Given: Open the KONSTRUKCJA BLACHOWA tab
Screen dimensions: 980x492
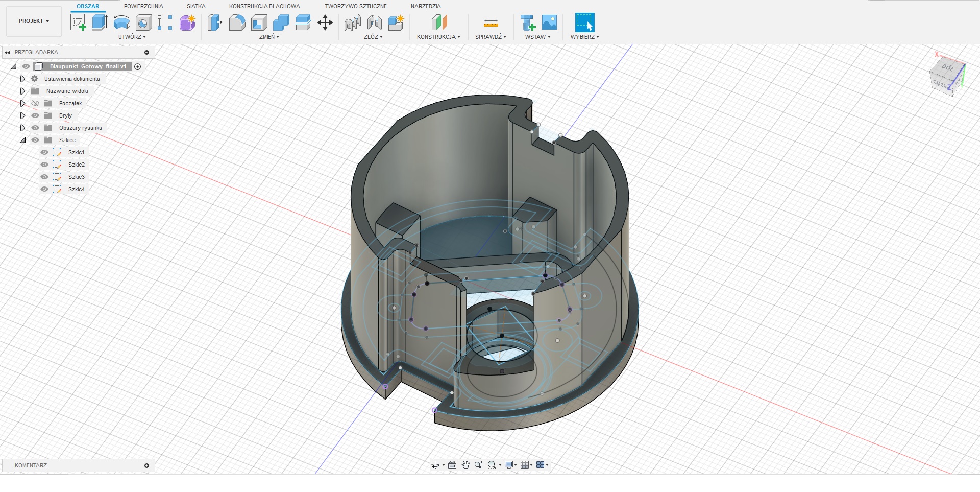Looking at the screenshot, I should pyautogui.click(x=264, y=6).
